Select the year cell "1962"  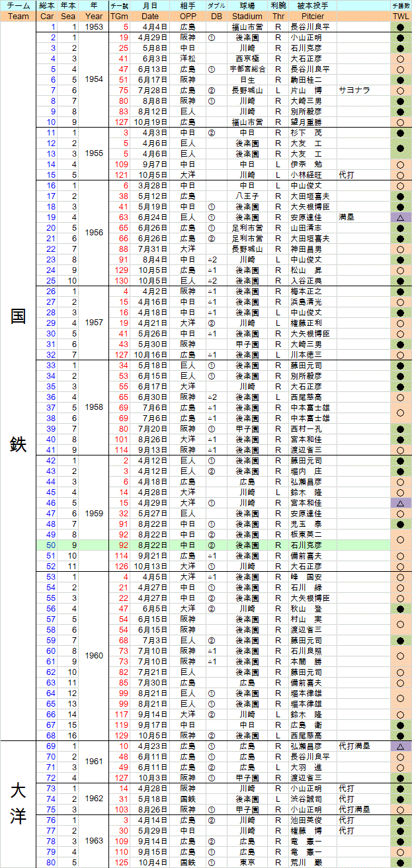click(x=94, y=799)
